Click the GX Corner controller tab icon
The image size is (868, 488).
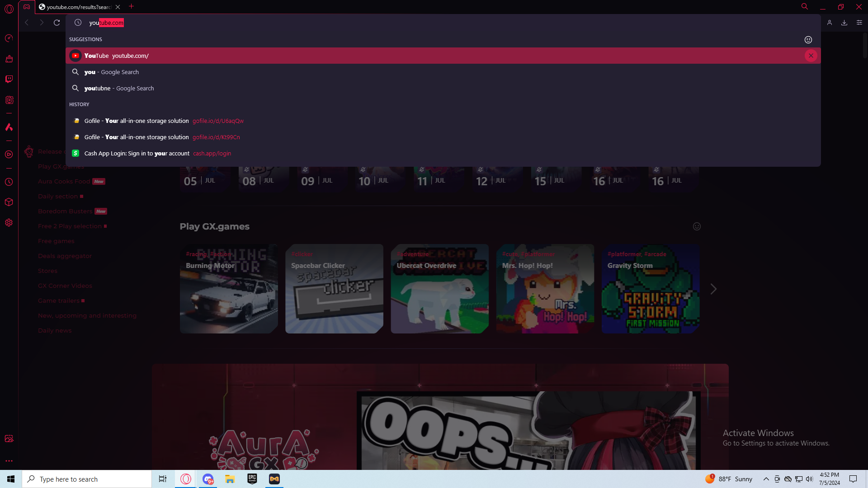tap(27, 7)
